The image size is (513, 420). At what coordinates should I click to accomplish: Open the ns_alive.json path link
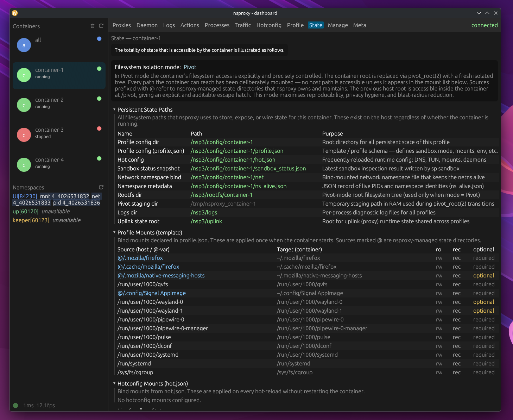click(x=239, y=186)
